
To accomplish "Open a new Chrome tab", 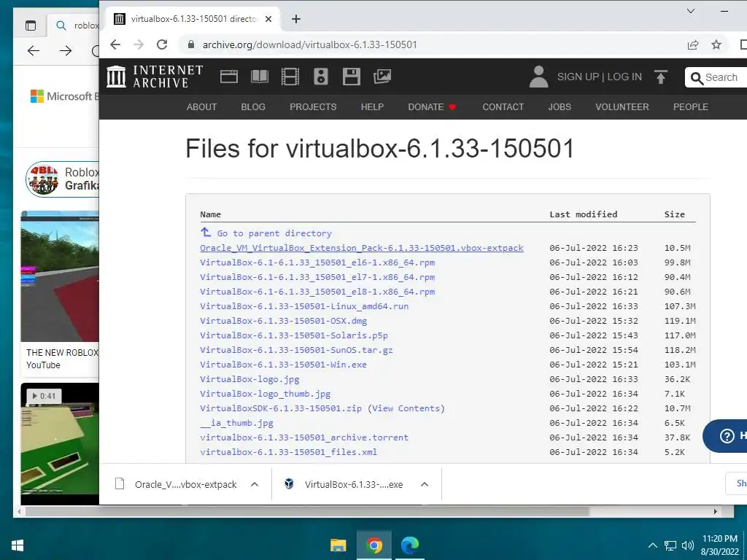I will click(296, 18).
